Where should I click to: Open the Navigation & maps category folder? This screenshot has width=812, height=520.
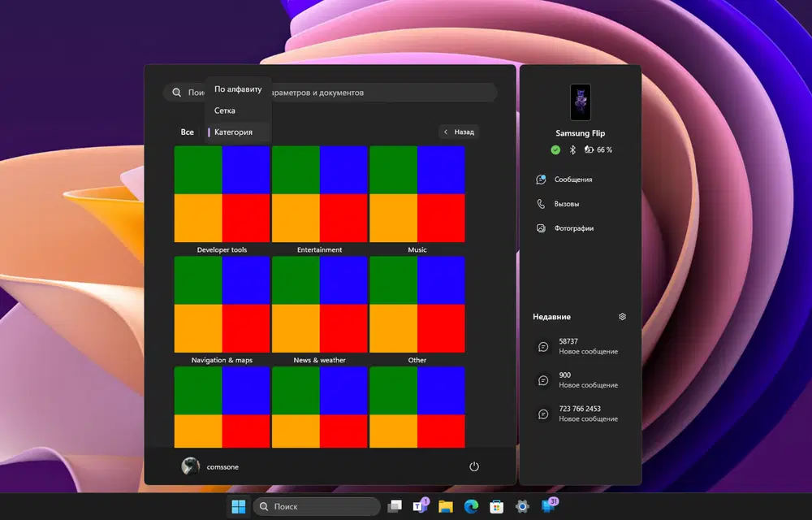coord(222,305)
